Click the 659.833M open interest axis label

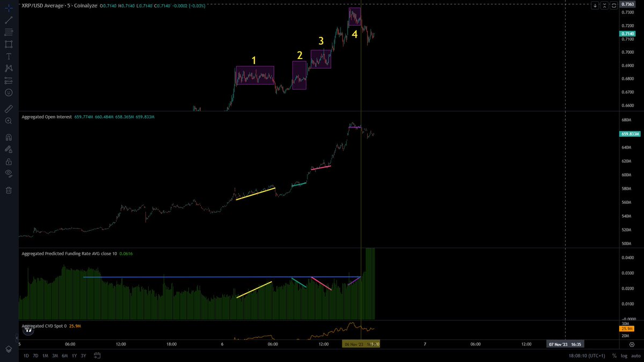tap(629, 134)
